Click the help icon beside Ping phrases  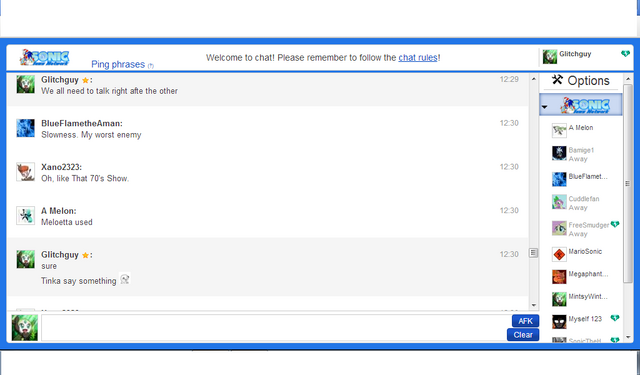click(x=151, y=66)
